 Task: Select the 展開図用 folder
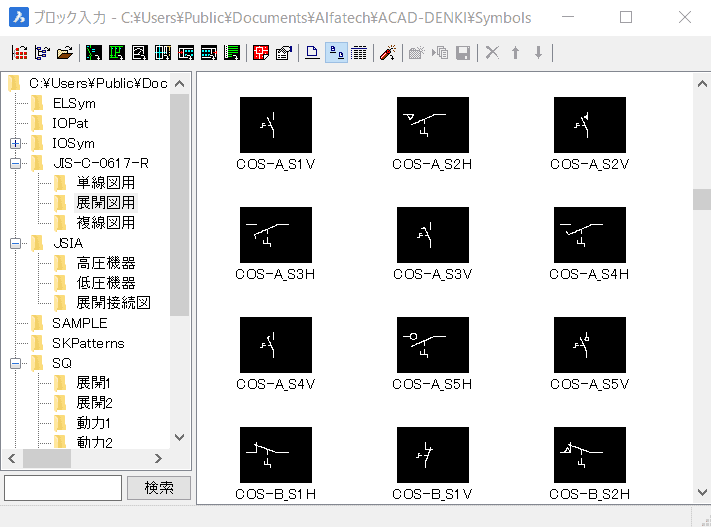coord(106,203)
